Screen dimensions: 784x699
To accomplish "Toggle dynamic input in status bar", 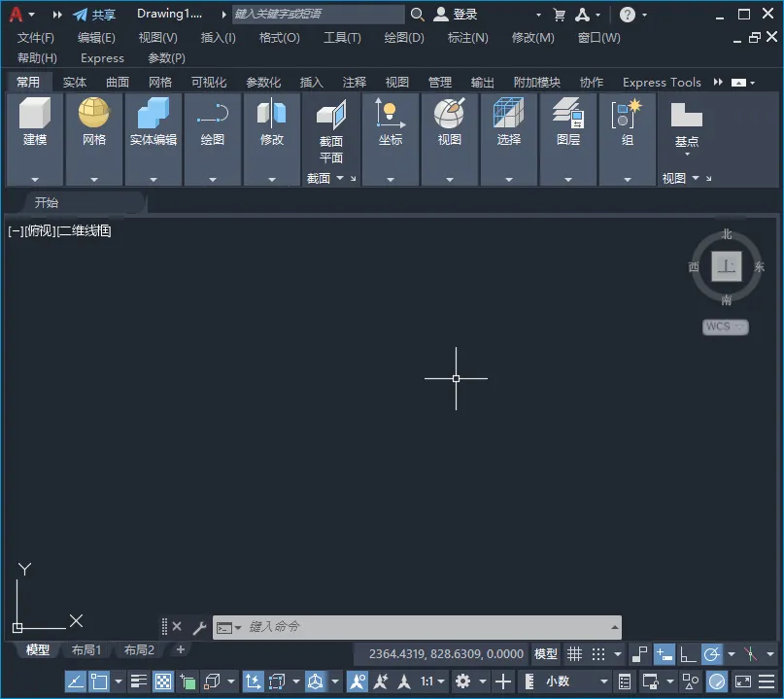I will [x=664, y=654].
